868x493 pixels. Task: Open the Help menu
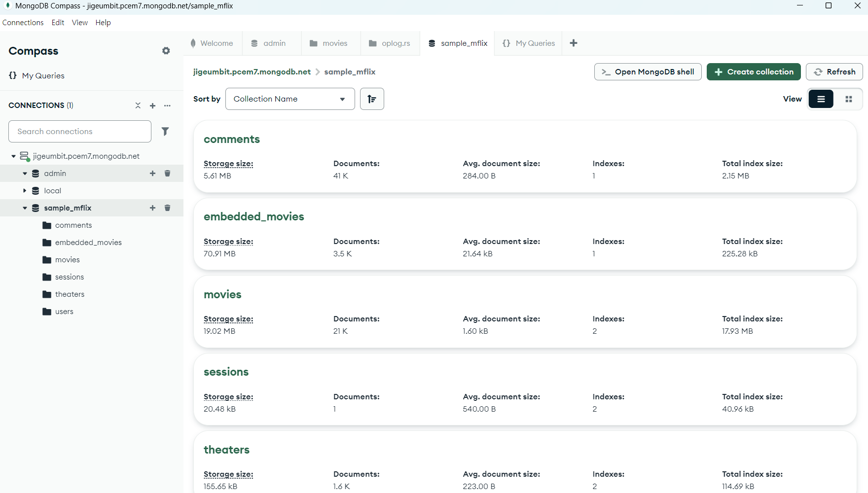point(103,23)
